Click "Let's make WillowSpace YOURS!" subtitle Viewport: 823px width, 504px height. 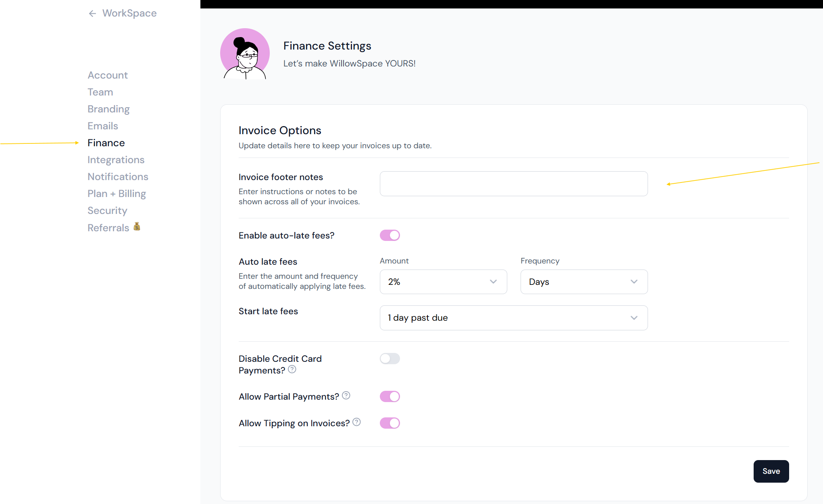pyautogui.click(x=349, y=64)
